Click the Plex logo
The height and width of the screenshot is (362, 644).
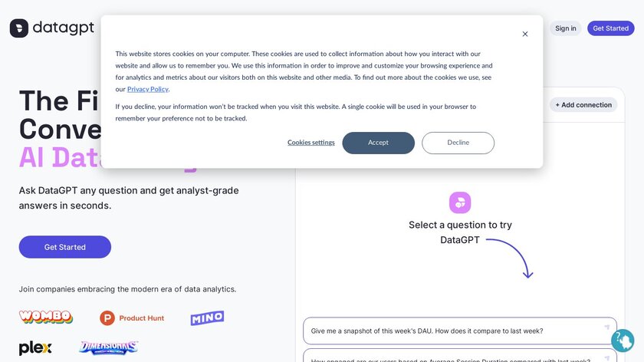pos(35,348)
